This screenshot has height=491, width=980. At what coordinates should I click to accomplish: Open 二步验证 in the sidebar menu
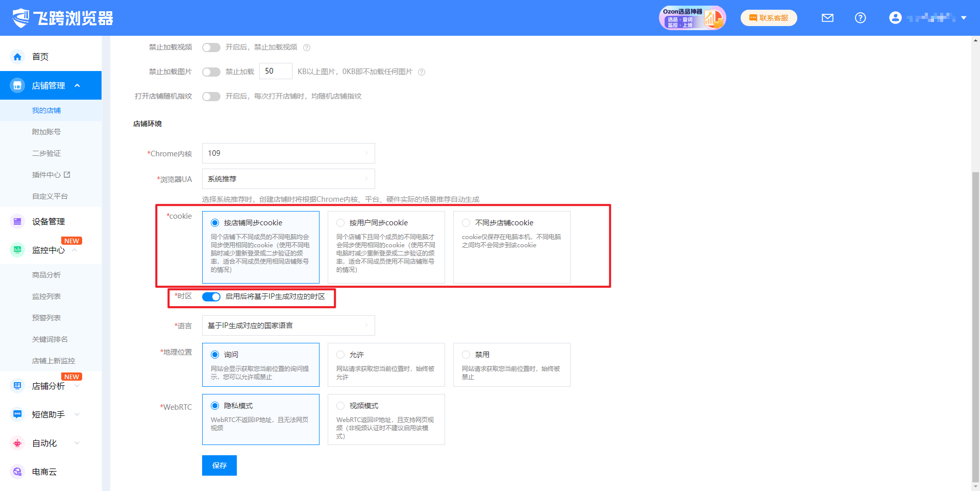[46, 153]
